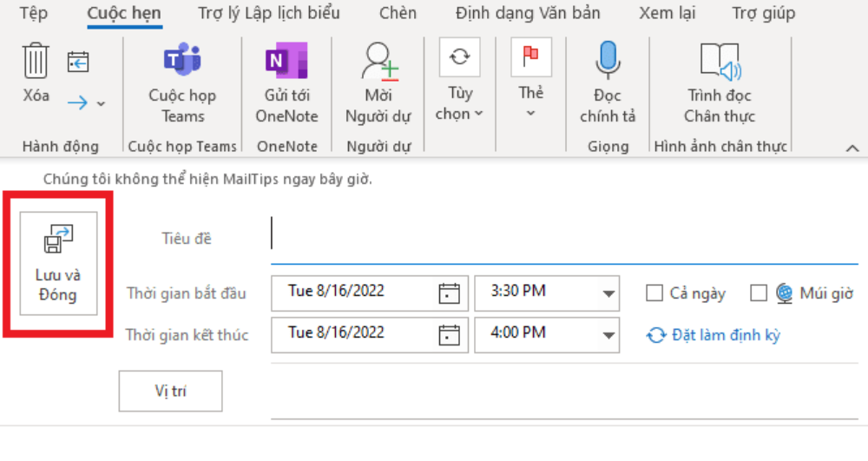Click Mời Người dự invite attendees icon
Viewport: 868px width, 461px height.
[378, 60]
